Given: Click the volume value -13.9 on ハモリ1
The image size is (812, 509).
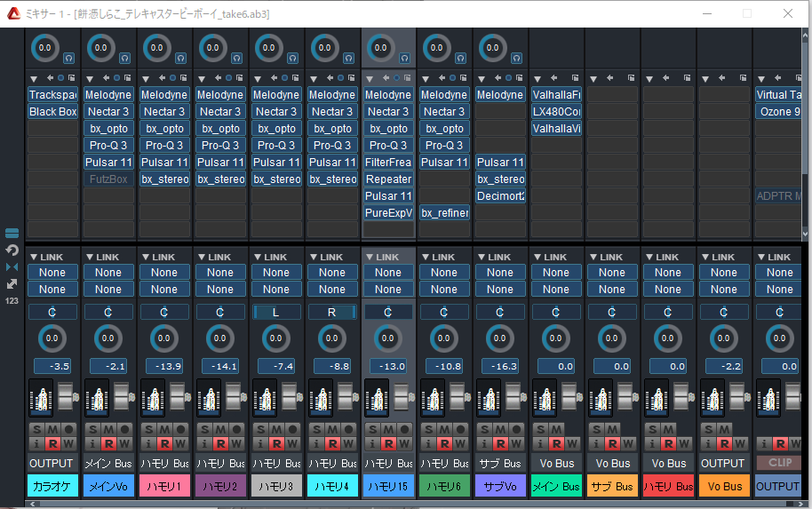Looking at the screenshot, I should pos(164,366).
